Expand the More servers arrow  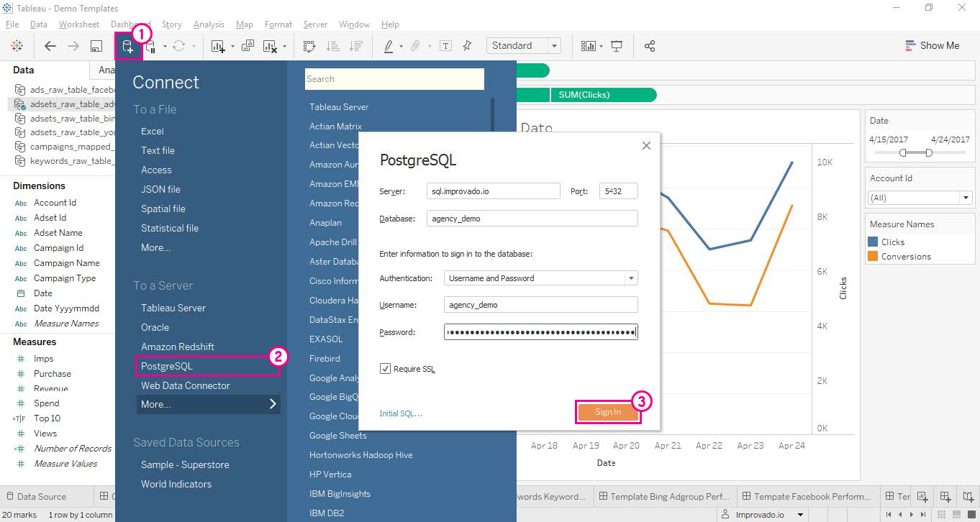(273, 404)
